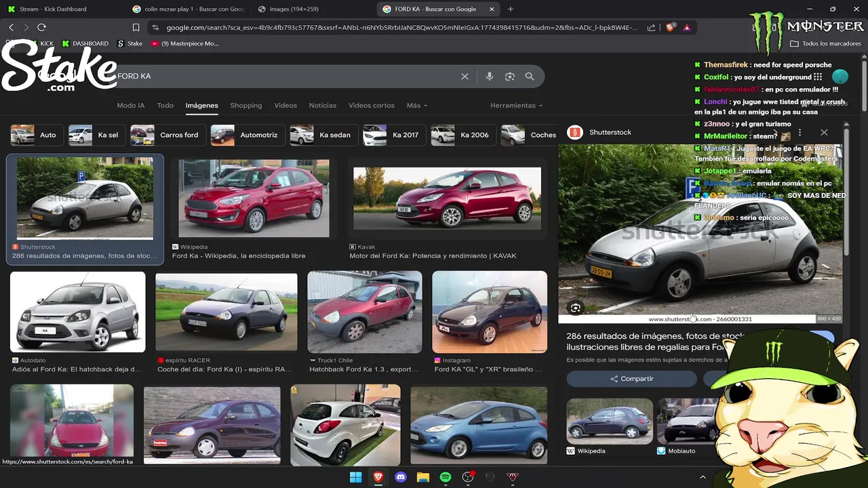The image size is (868, 488).
Task: Select Modo IA search tab
Action: click(131, 105)
